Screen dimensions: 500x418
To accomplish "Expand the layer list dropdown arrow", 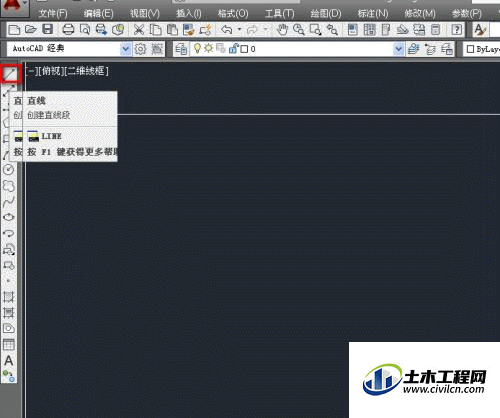I will pos(399,49).
